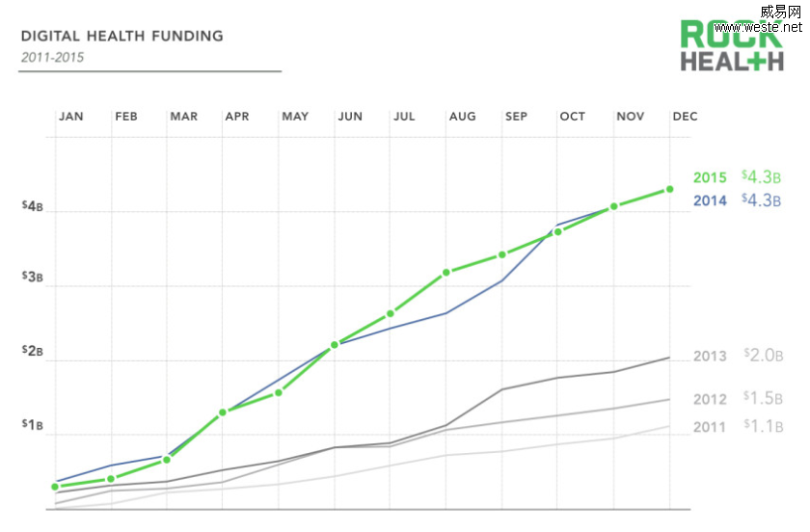Click the blue 2014 legend label
Image resolution: width=810 pixels, height=532 pixels.
tap(710, 201)
